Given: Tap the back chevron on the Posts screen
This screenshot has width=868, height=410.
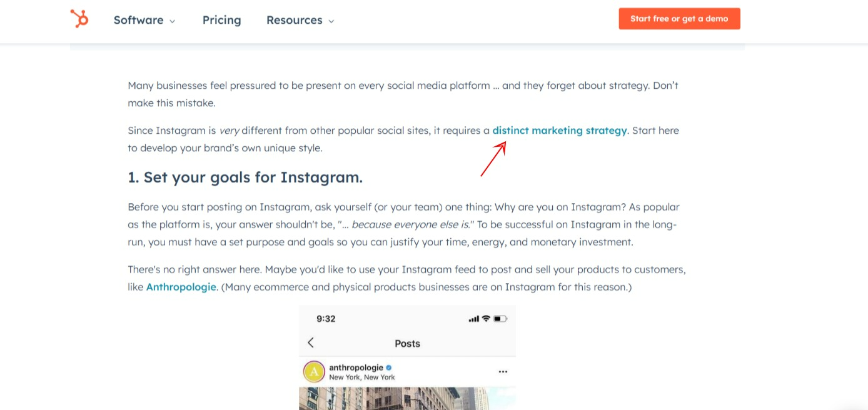Looking at the screenshot, I should click(311, 342).
